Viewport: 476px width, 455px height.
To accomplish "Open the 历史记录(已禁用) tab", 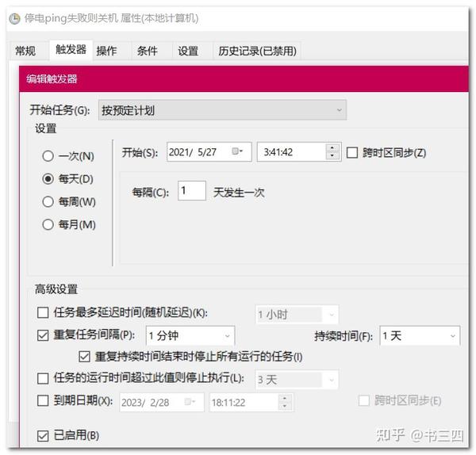I will [257, 51].
